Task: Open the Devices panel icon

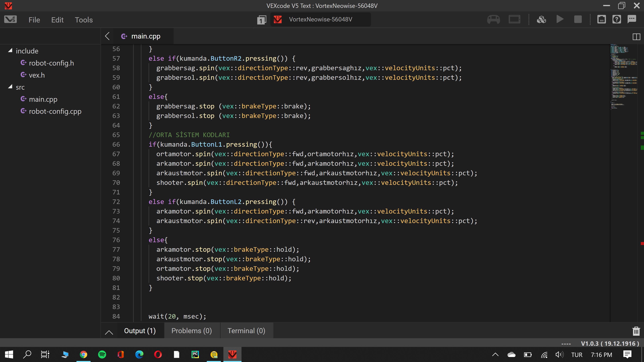Action: tap(601, 19)
